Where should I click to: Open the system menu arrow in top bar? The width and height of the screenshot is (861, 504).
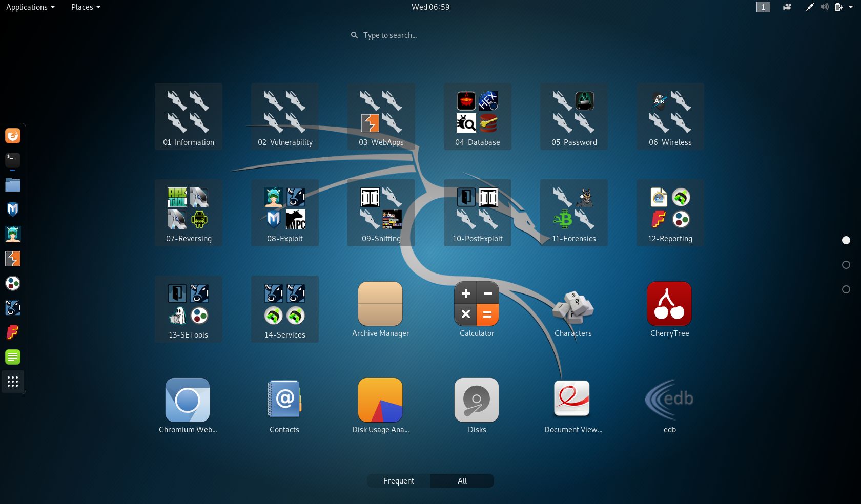(x=851, y=7)
